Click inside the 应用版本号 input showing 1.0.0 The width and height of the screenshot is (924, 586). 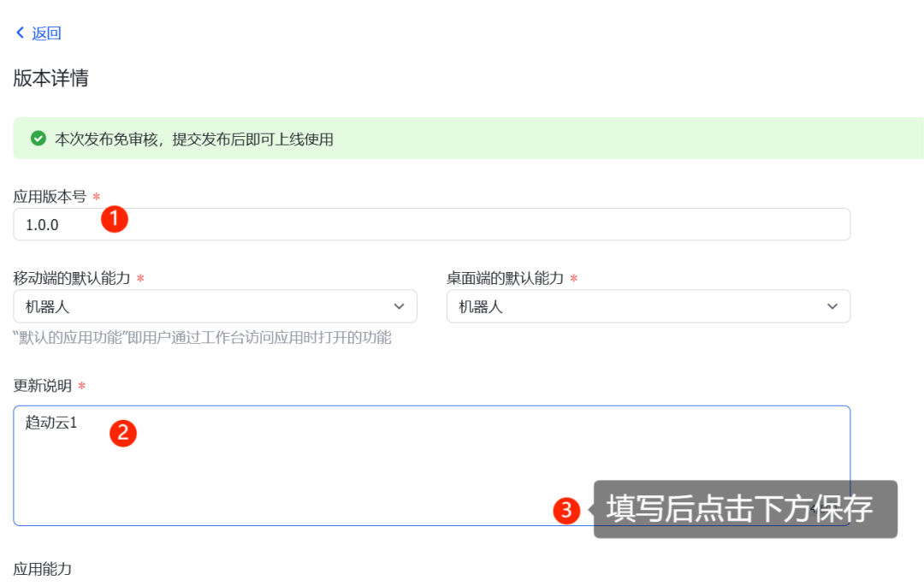point(257,223)
